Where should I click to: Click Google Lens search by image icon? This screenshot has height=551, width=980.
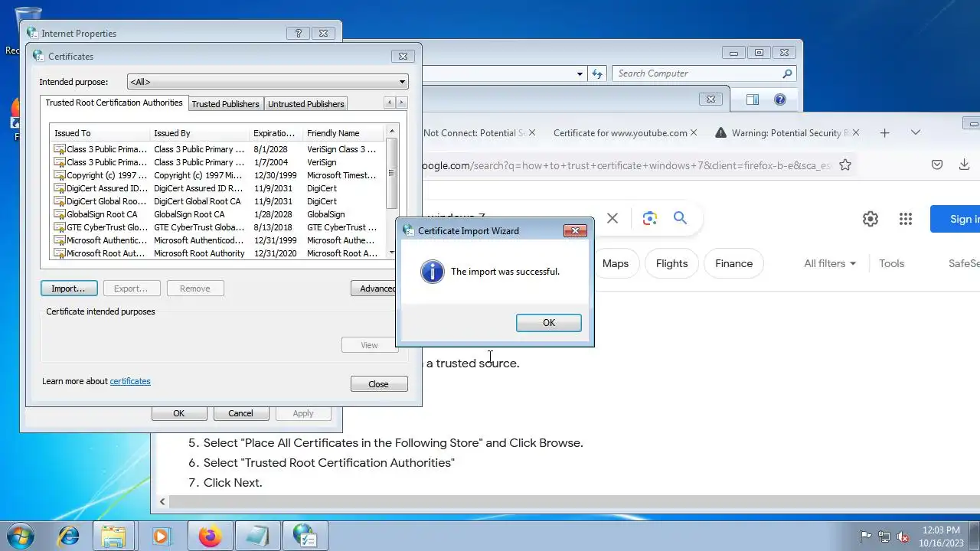(650, 218)
